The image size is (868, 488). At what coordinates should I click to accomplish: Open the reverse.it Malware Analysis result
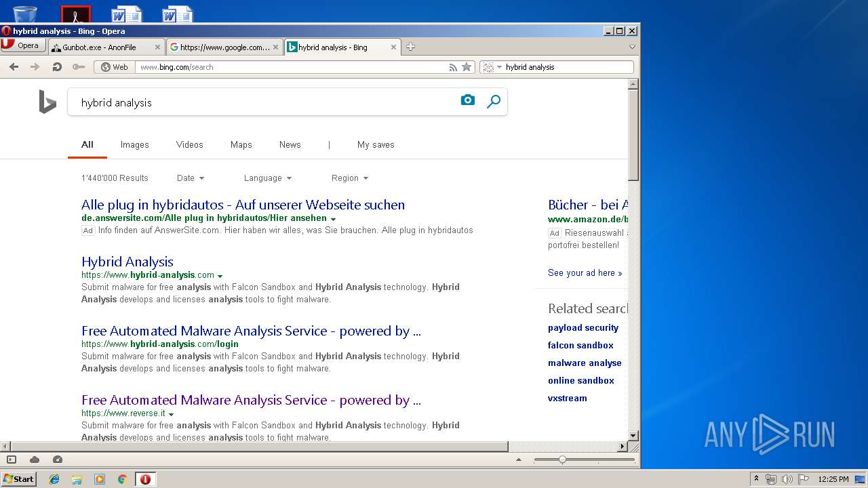pos(251,400)
